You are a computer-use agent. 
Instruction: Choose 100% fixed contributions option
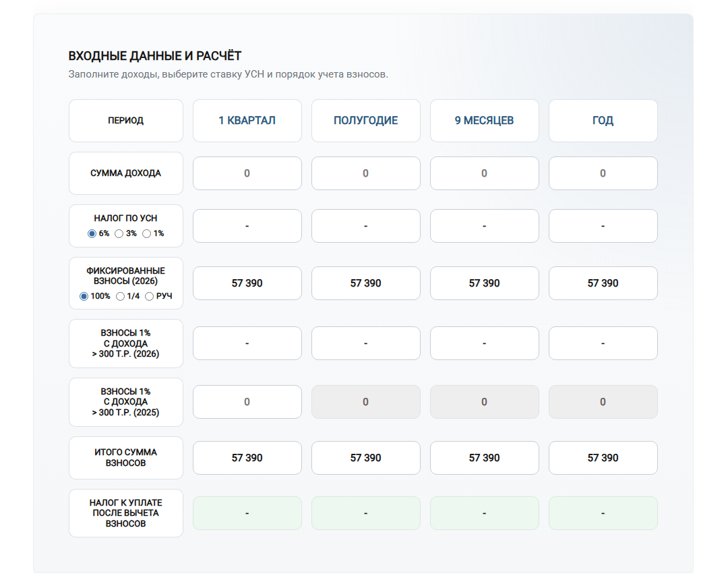[x=84, y=296]
